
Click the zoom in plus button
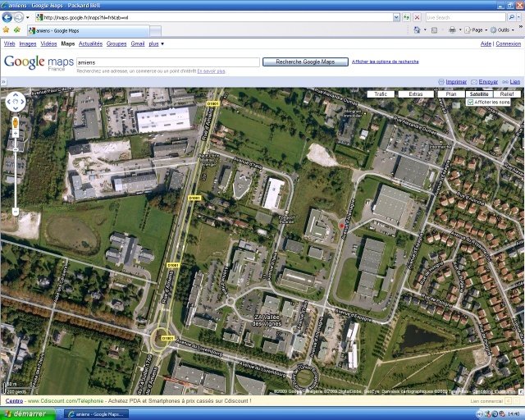click(15, 132)
